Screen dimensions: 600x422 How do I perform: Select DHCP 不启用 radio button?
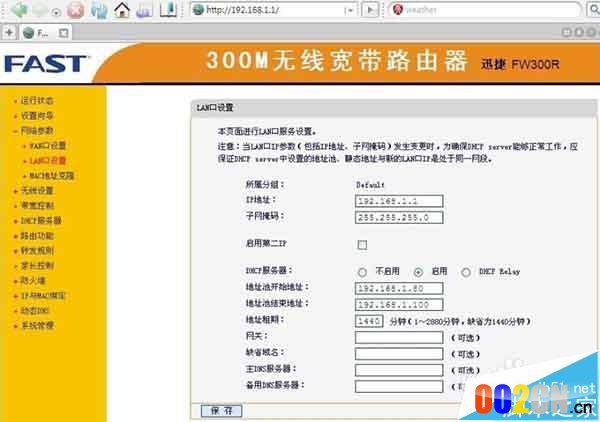point(362,272)
